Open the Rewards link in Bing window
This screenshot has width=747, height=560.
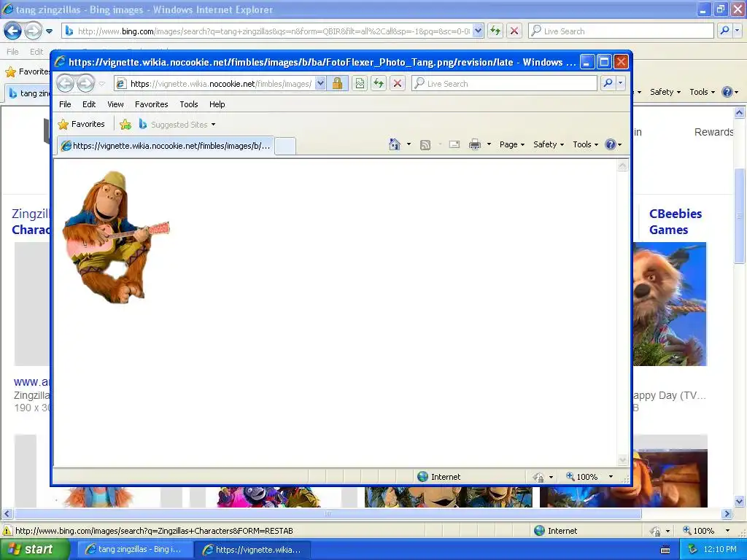713,132
